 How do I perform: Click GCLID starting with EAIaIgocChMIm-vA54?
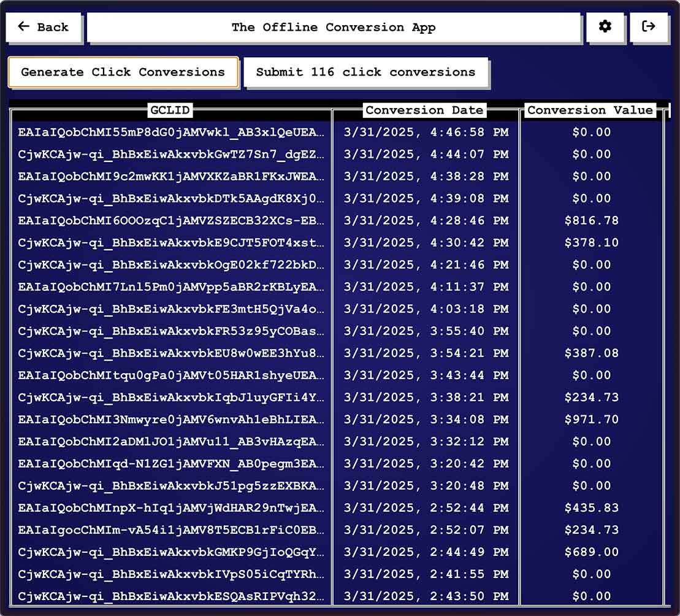click(171, 530)
